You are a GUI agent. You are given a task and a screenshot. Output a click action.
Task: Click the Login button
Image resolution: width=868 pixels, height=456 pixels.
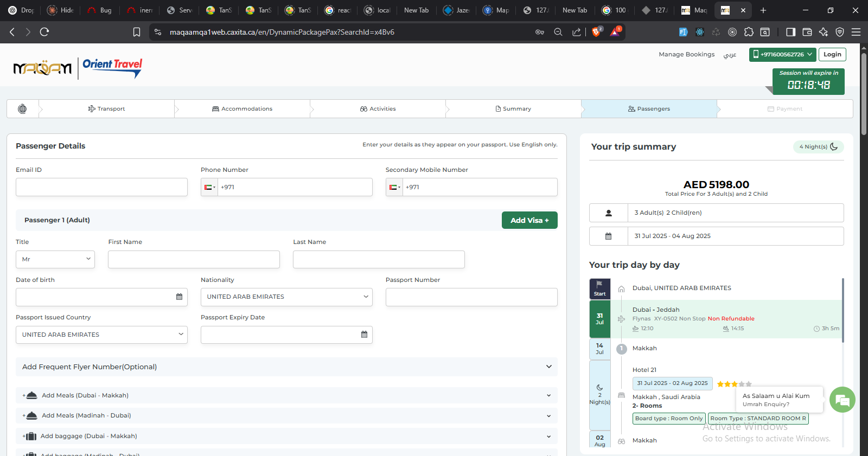[832, 54]
